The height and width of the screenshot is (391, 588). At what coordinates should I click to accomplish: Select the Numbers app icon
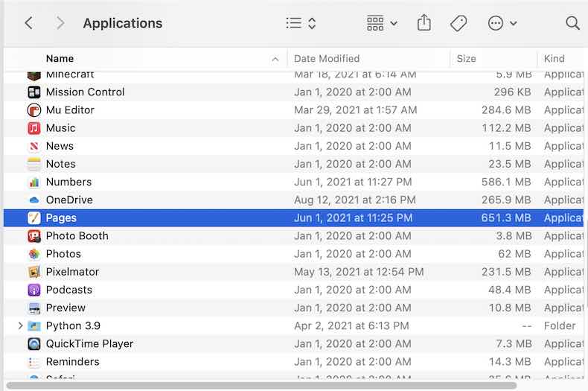[x=34, y=182]
